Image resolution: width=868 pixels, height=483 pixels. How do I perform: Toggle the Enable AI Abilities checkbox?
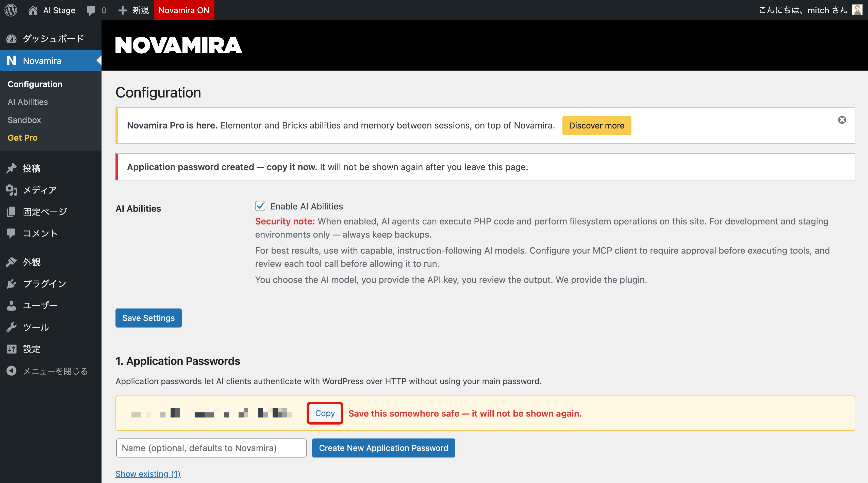pyautogui.click(x=260, y=206)
